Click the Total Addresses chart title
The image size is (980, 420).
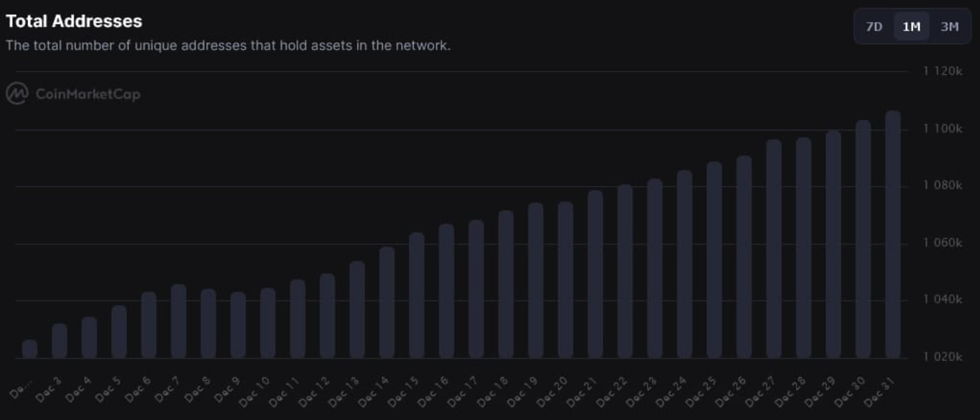[x=74, y=21]
